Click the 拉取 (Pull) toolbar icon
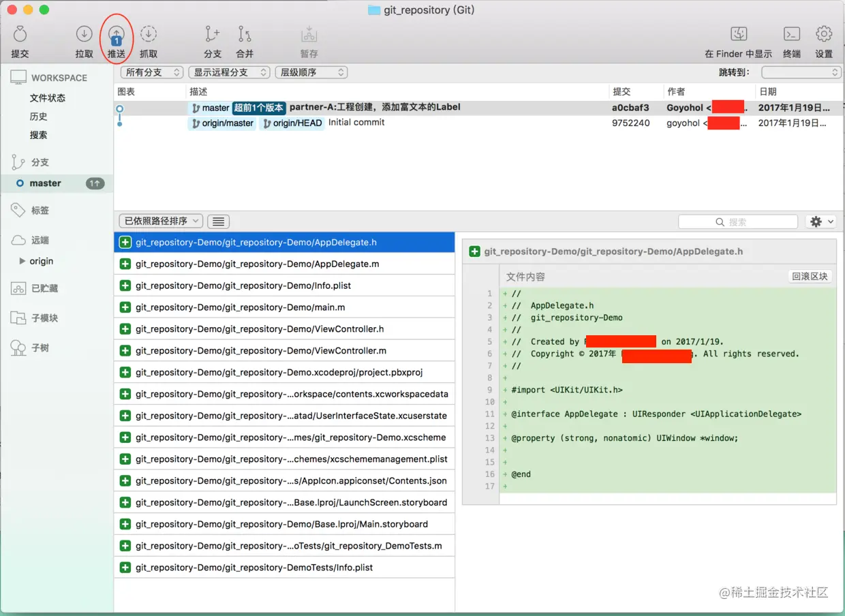The image size is (845, 616). [84, 34]
